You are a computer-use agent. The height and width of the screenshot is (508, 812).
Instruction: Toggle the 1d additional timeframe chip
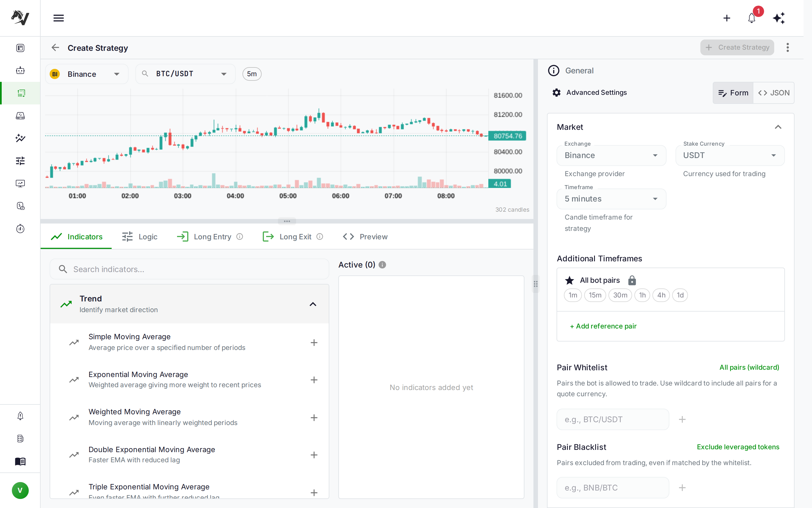pyautogui.click(x=680, y=295)
